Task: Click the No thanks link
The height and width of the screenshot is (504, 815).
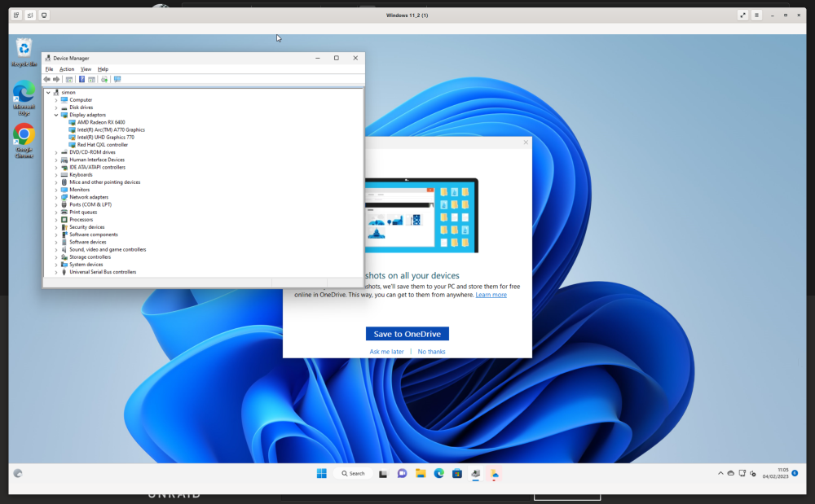Action: [431, 352]
